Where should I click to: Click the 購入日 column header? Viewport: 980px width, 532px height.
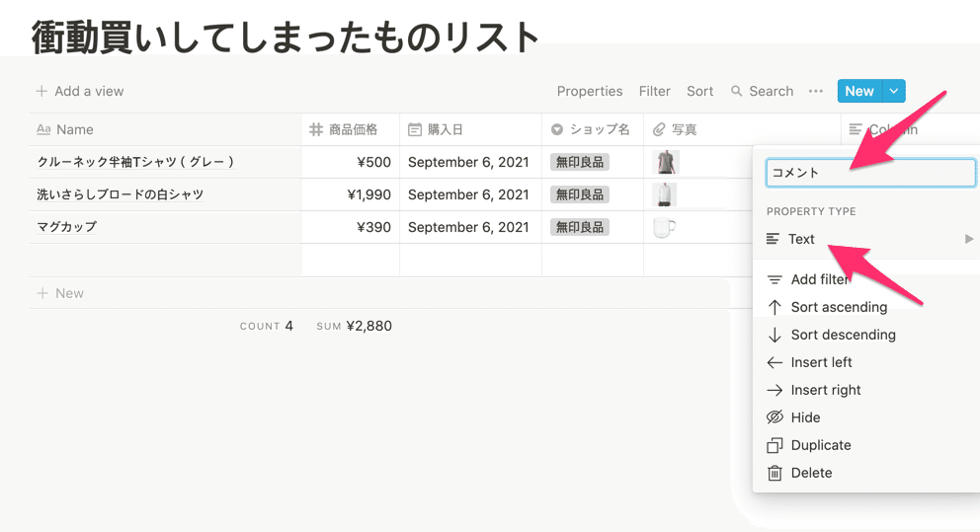[470, 129]
